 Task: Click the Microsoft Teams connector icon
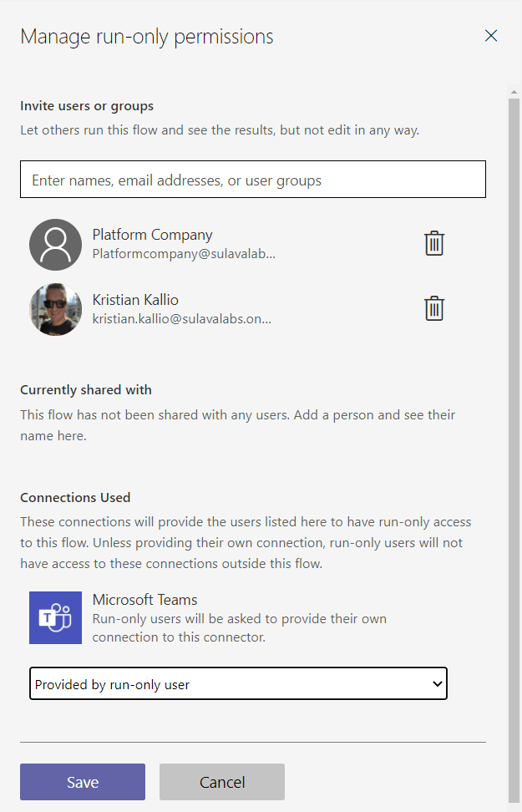click(55, 617)
